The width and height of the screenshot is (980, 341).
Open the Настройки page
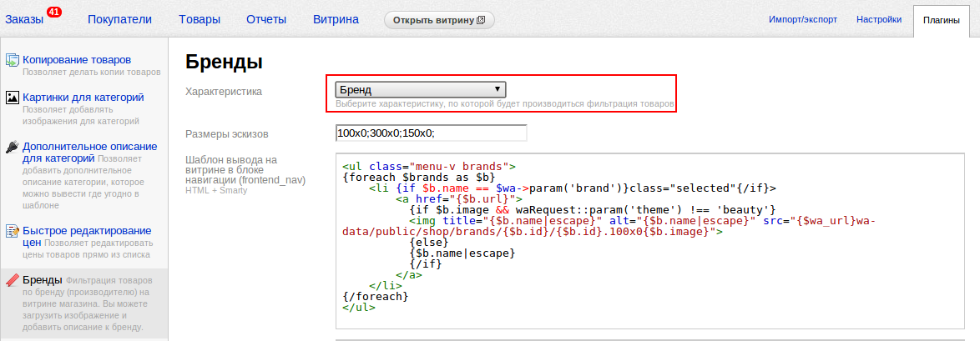point(879,19)
